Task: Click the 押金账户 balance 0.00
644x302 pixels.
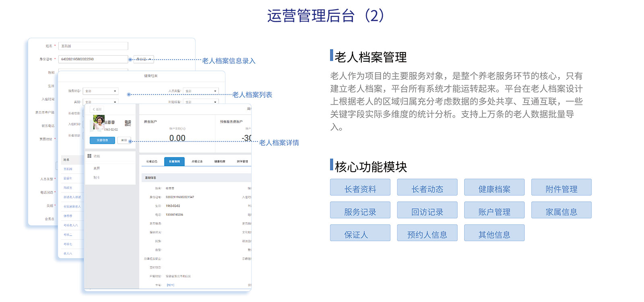Action: tap(178, 138)
